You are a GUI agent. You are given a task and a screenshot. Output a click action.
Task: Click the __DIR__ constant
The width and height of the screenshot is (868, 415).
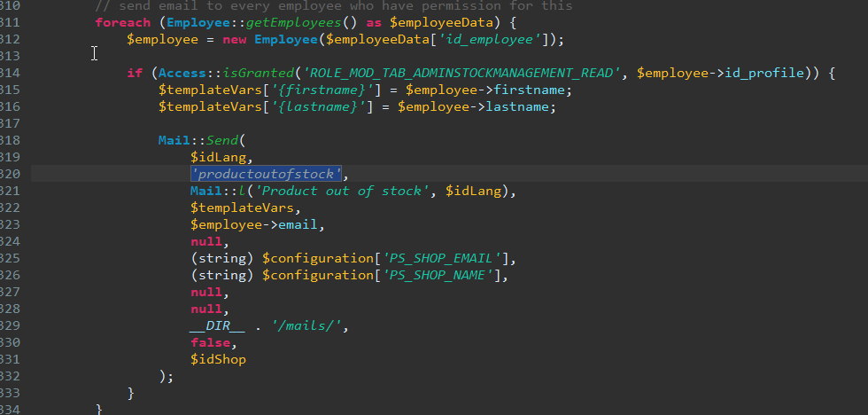[x=218, y=326]
